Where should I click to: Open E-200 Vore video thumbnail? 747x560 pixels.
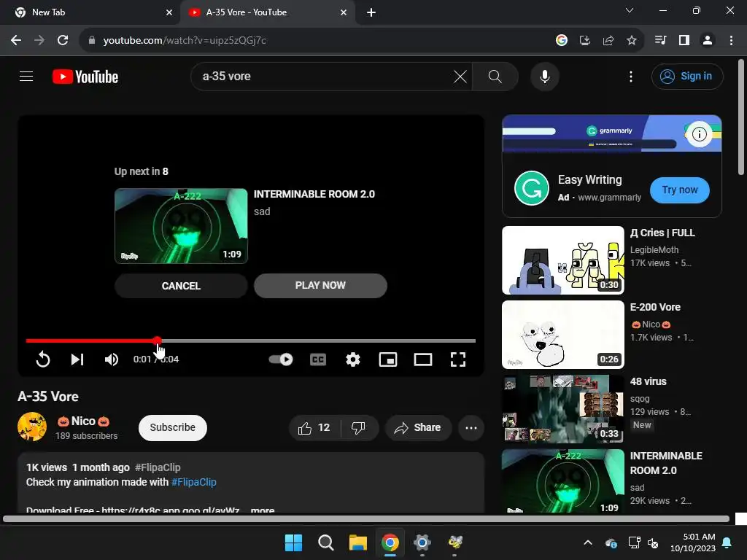[562, 334]
